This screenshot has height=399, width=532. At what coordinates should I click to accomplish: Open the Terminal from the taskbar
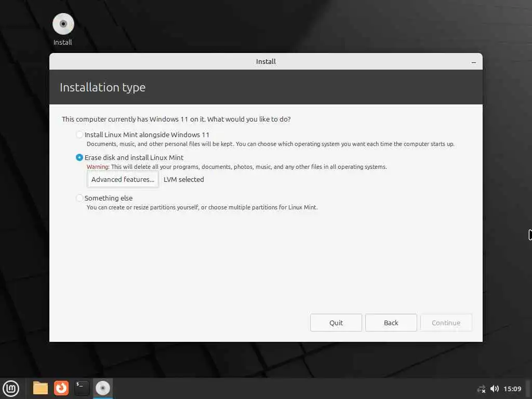pos(82,388)
